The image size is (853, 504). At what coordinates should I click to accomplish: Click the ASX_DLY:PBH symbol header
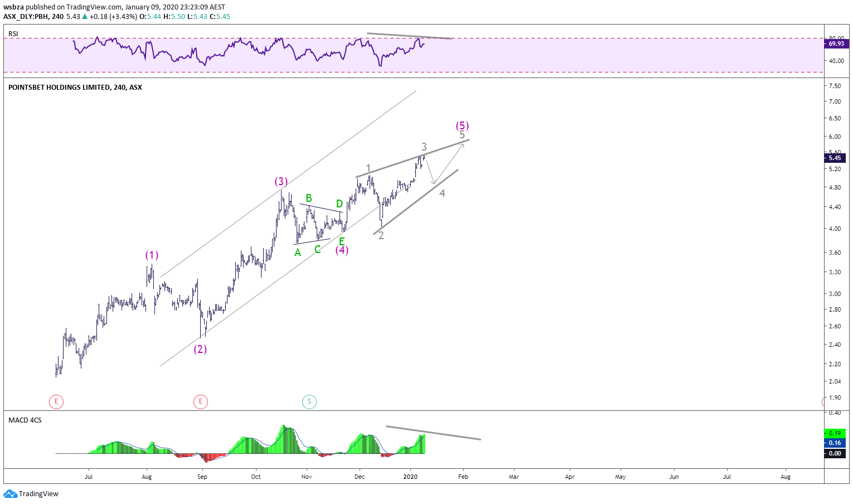click(26, 17)
